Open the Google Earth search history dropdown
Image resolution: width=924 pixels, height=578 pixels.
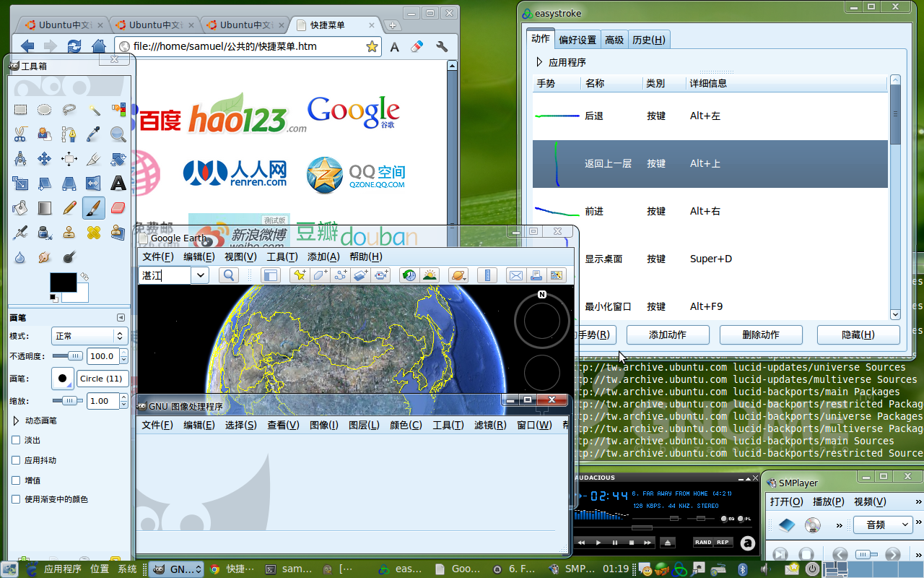click(x=201, y=275)
